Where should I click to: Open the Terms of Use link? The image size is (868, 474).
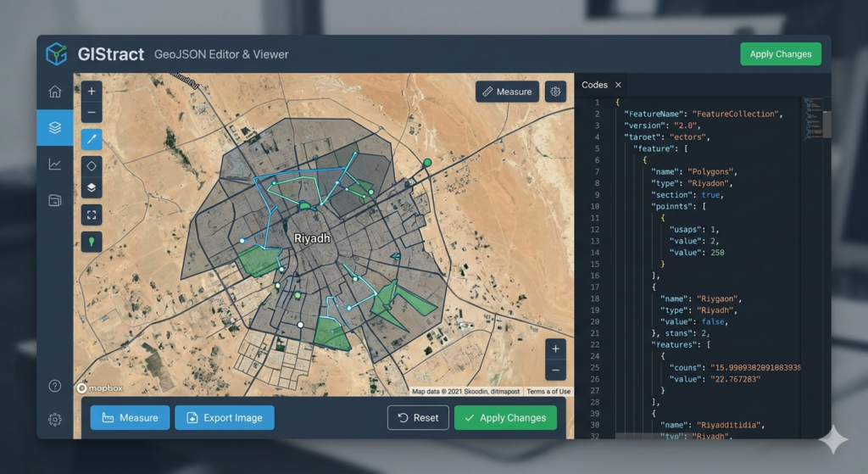(x=548, y=392)
